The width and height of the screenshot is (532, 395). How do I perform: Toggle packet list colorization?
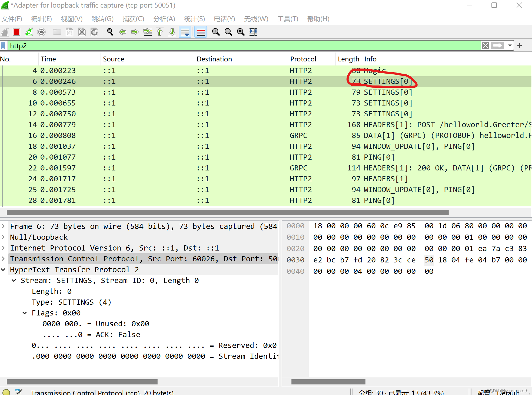coord(201,32)
